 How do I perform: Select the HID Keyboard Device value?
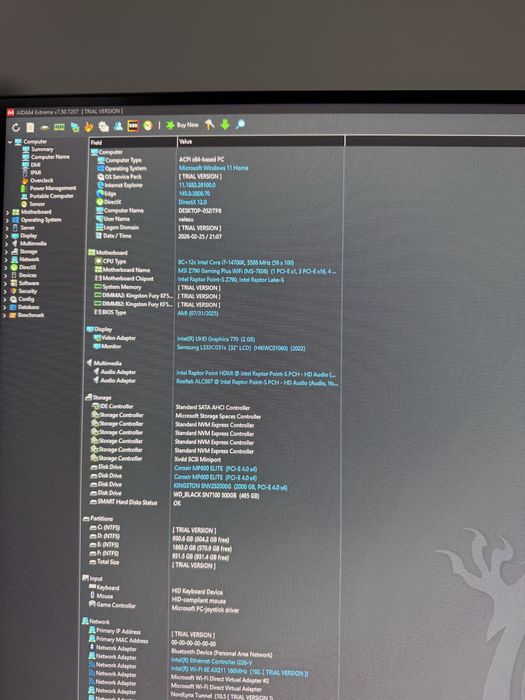(x=197, y=592)
